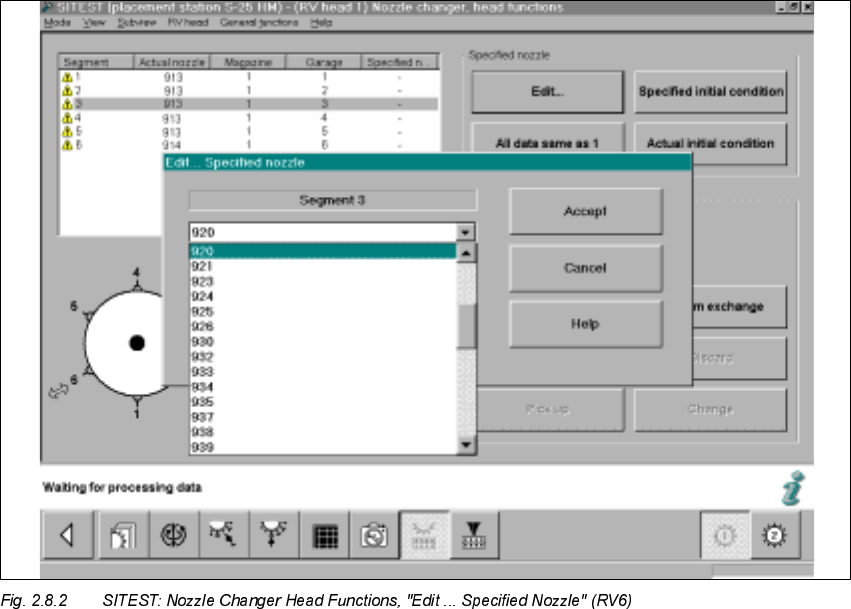Click the Magazine column header

point(248,62)
